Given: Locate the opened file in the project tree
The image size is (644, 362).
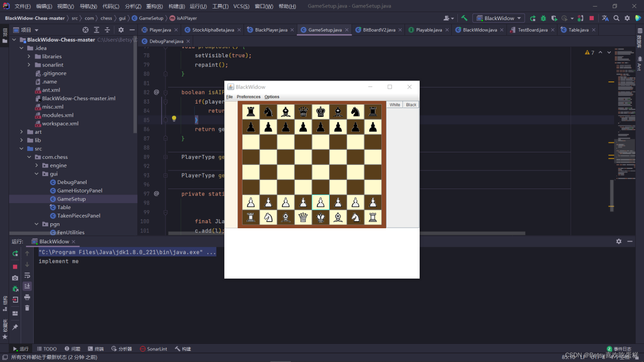Looking at the screenshot, I should click(x=86, y=30).
